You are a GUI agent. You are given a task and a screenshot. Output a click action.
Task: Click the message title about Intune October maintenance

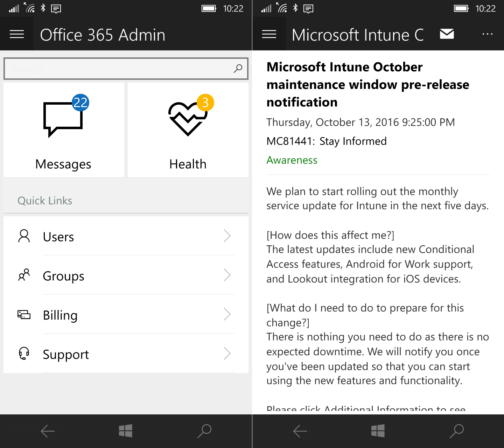click(368, 84)
